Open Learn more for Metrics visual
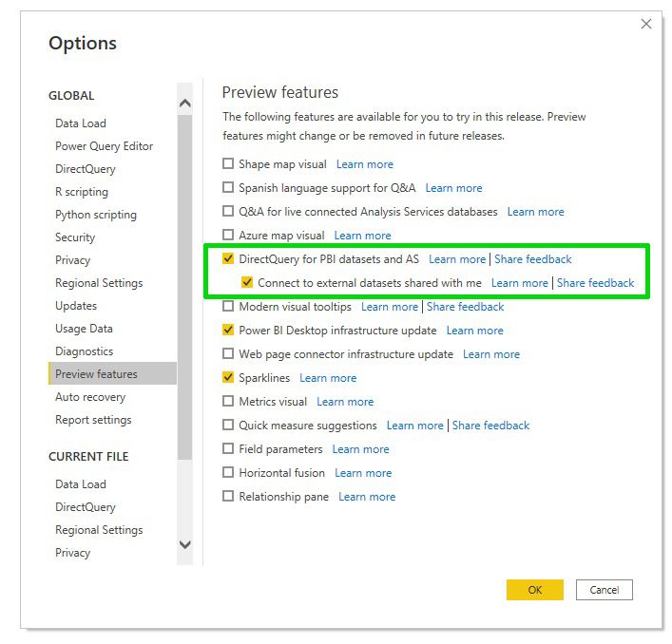This screenshot has width=672, height=644. pos(345,402)
